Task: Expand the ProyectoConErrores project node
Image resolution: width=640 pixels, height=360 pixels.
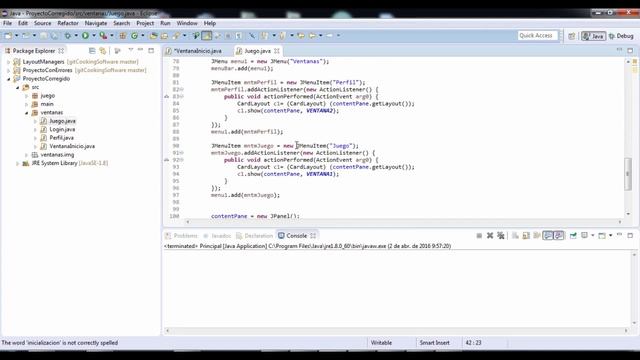Action: pos(9,70)
